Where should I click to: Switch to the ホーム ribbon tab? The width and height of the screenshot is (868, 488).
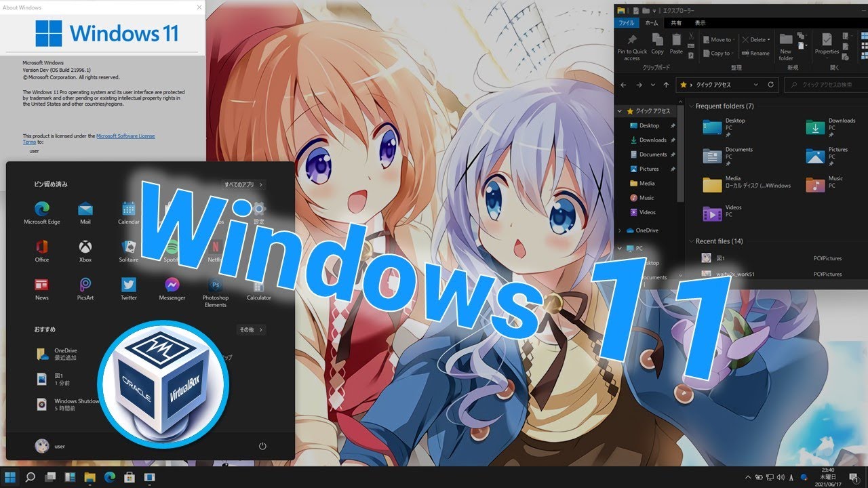pos(652,22)
